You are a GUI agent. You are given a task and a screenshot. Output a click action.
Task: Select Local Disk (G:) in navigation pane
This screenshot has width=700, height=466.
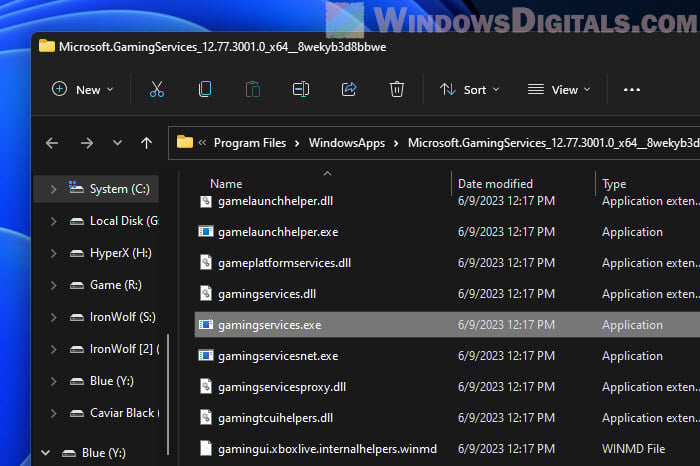click(124, 221)
